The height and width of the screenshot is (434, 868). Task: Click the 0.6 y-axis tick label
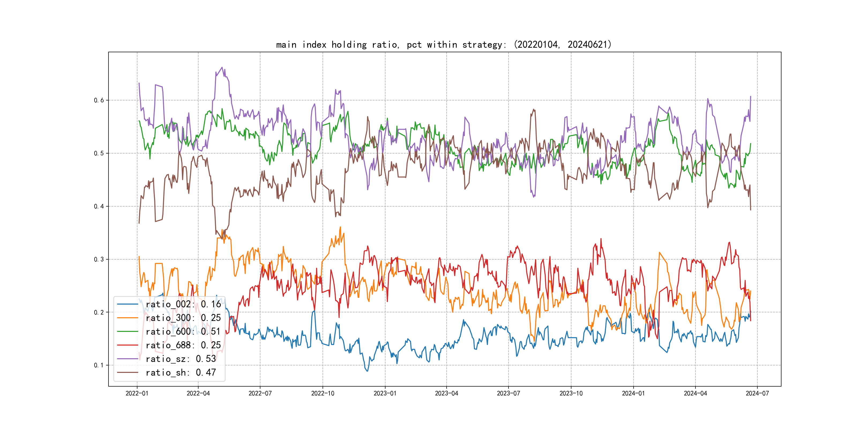[x=99, y=100]
